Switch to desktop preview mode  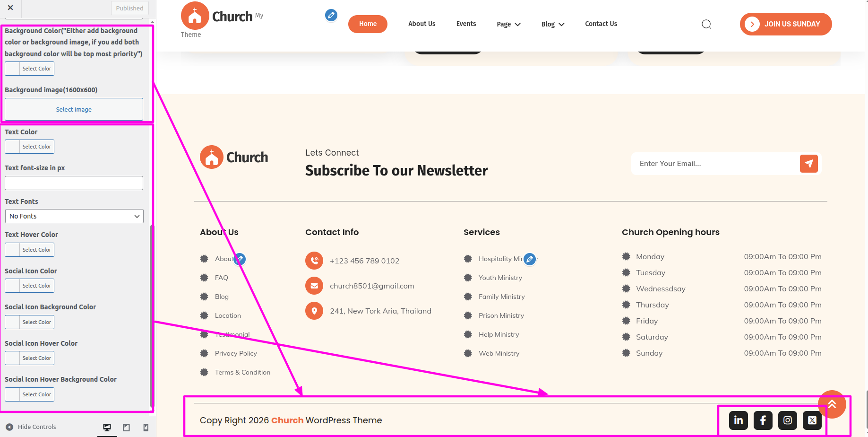click(x=107, y=427)
